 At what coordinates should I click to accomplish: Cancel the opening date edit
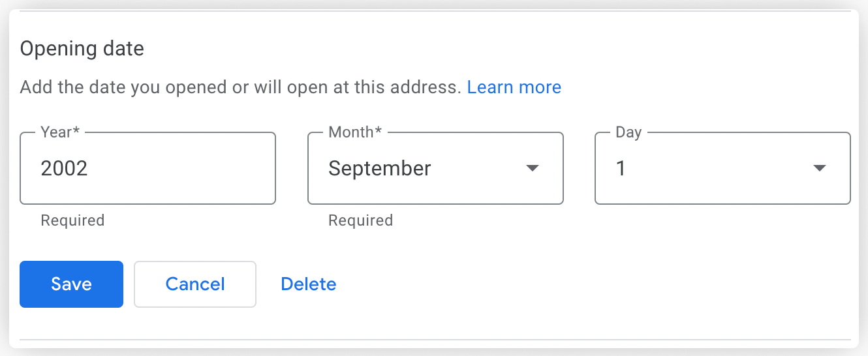point(194,284)
